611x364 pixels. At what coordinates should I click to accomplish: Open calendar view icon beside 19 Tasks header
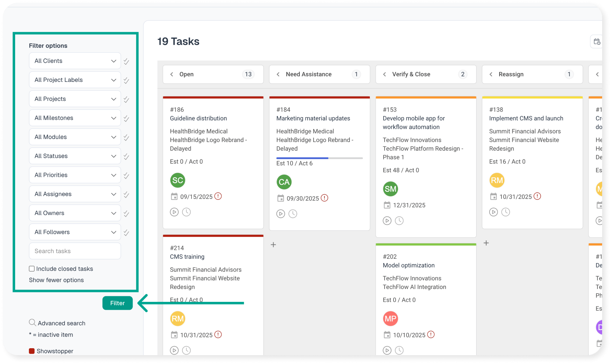point(597,42)
